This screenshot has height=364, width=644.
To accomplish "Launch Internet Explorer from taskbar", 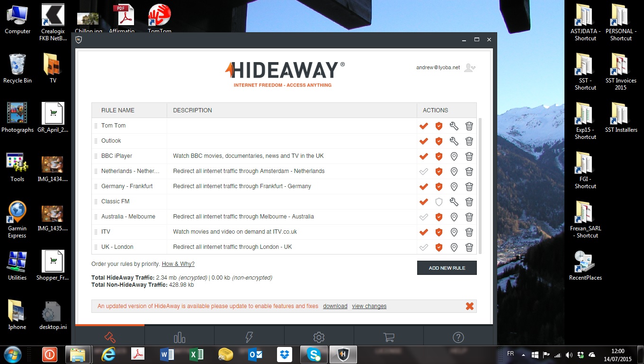I will pos(108,355).
